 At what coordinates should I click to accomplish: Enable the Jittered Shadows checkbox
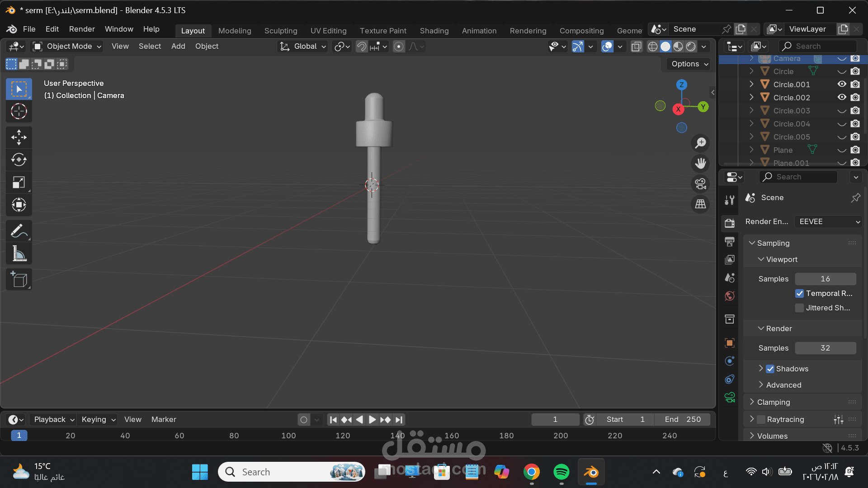pyautogui.click(x=799, y=308)
